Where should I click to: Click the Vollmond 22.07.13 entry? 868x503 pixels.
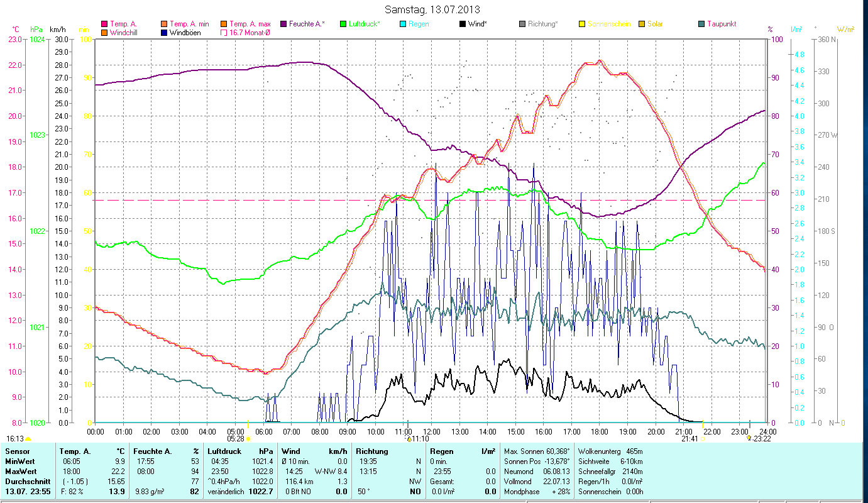pos(537,481)
